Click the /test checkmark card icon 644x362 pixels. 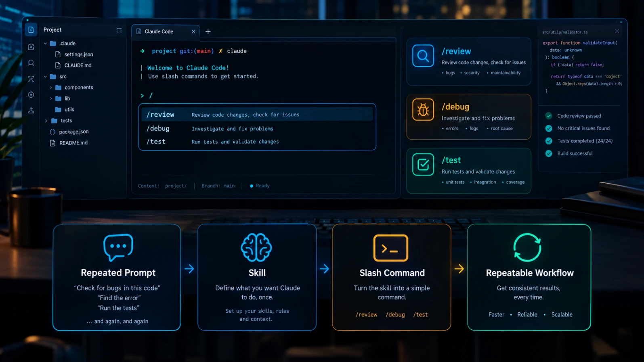(423, 164)
